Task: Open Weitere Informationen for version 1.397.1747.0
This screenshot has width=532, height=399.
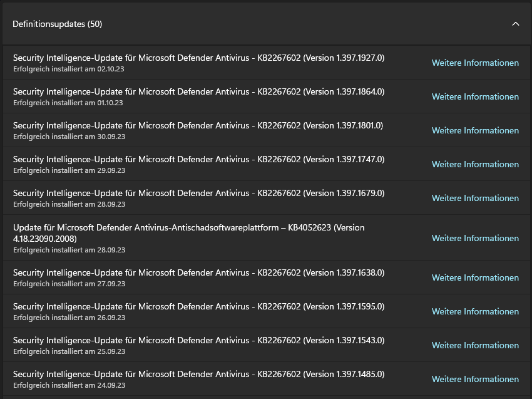Action: (x=475, y=164)
